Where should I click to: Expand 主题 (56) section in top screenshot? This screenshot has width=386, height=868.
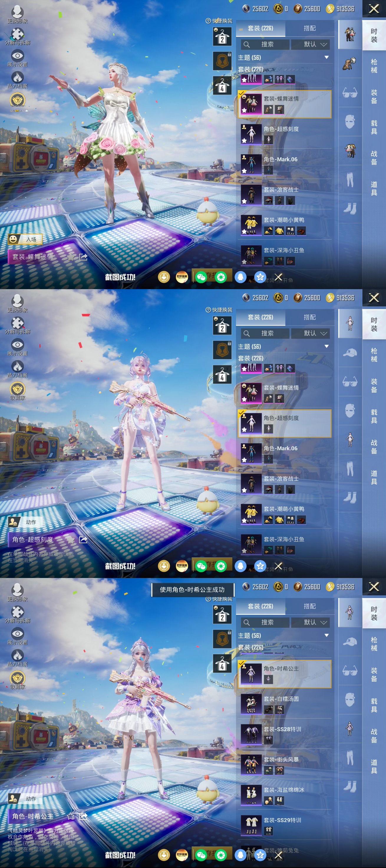(326, 58)
